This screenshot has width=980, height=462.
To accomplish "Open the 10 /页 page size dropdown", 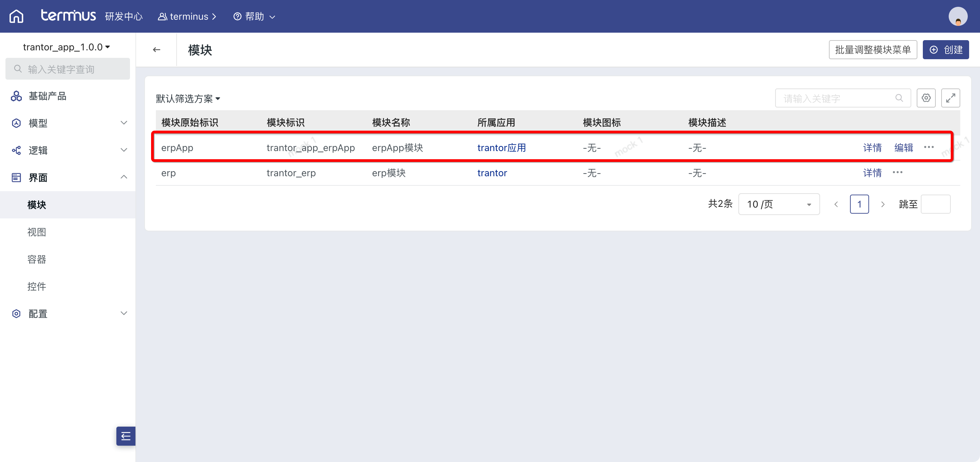I will (x=779, y=204).
